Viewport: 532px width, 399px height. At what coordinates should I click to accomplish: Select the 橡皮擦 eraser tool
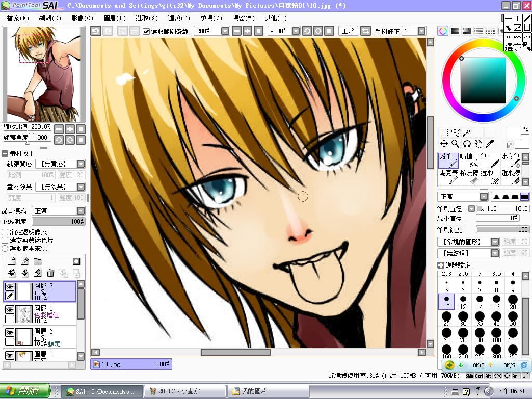[469, 177]
